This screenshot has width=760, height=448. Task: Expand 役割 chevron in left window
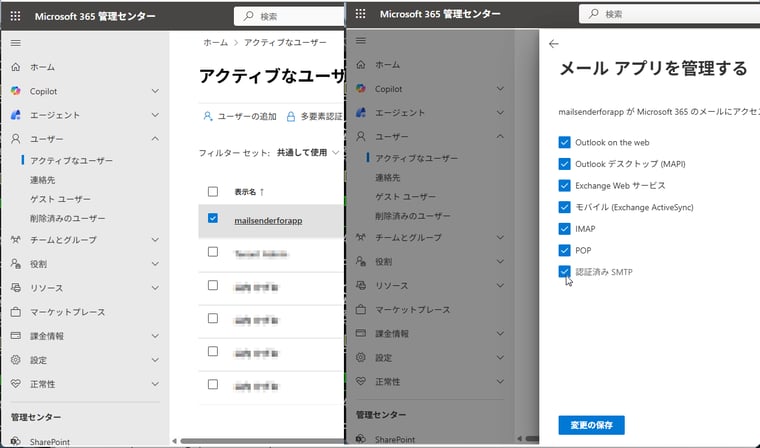tap(155, 263)
